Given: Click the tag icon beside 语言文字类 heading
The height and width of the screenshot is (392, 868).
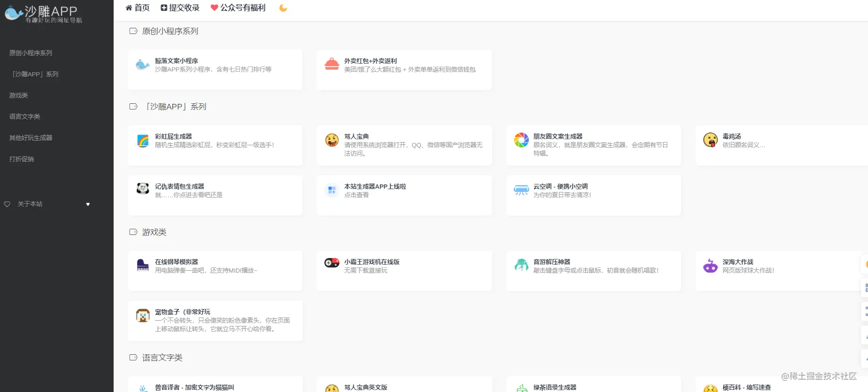Looking at the screenshot, I should (x=133, y=358).
